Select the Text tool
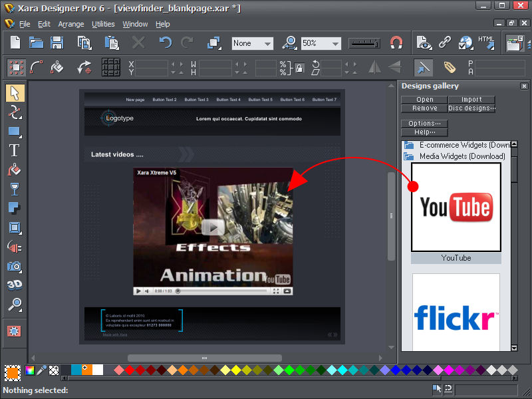Image resolution: width=532 pixels, height=399 pixels. [15, 150]
